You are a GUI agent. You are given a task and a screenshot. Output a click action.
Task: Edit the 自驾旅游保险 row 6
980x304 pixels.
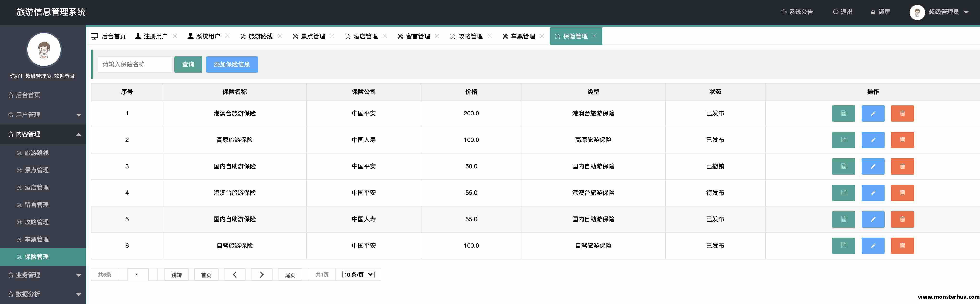873,246
